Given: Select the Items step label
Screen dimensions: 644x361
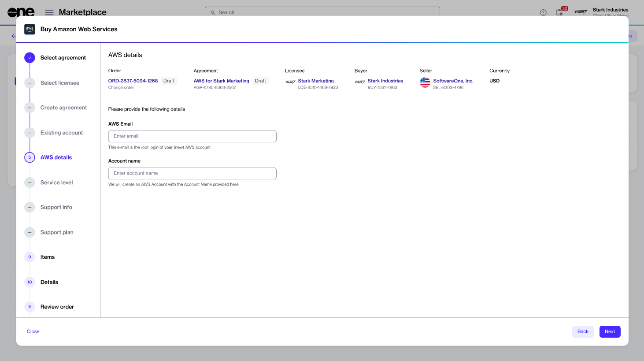Looking at the screenshot, I should point(48,257).
